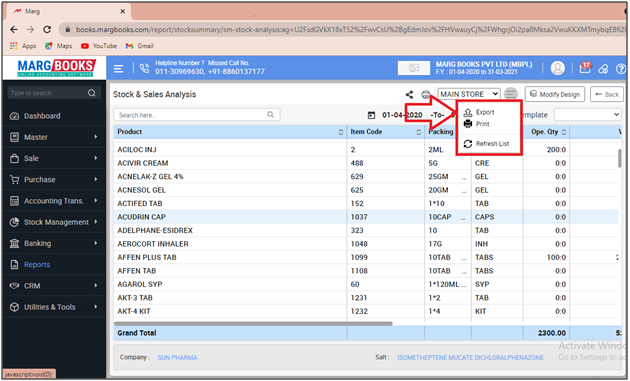The image size is (630, 381).
Task: Click the printer icon in the report header
Action: 425,94
